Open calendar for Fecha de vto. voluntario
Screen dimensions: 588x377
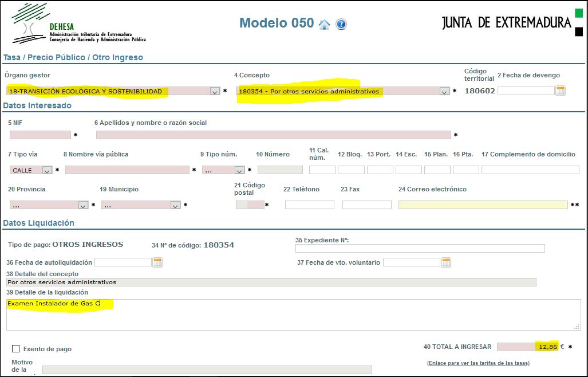point(446,262)
